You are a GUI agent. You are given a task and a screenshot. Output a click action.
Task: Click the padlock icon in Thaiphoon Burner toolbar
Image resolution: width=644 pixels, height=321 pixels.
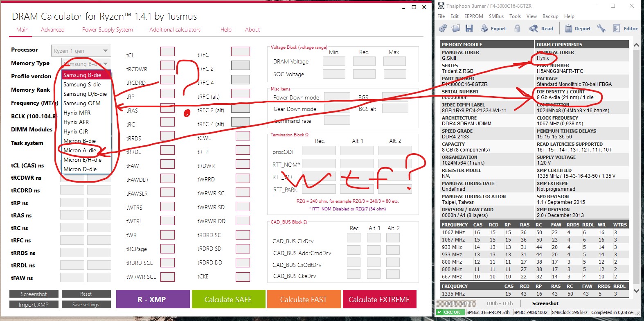518,28
